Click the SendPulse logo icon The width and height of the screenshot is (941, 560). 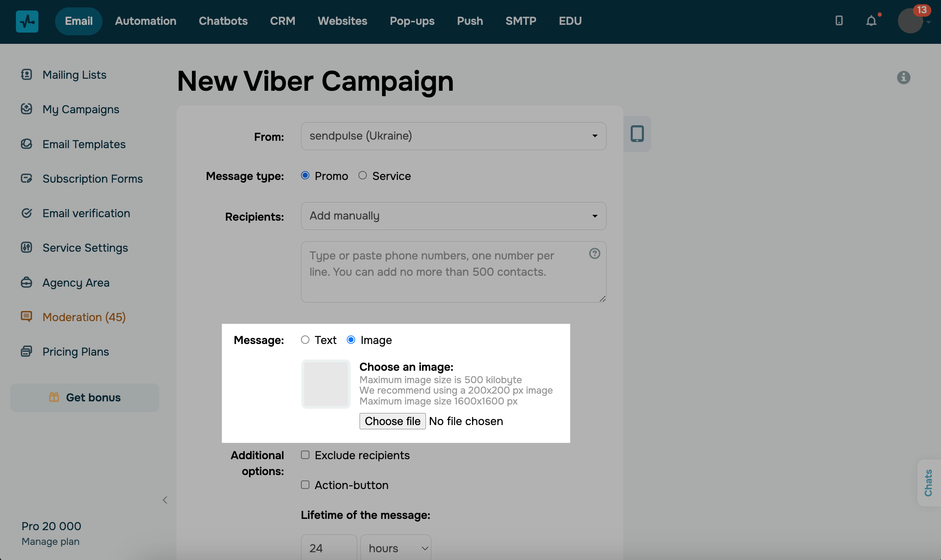coord(27,21)
